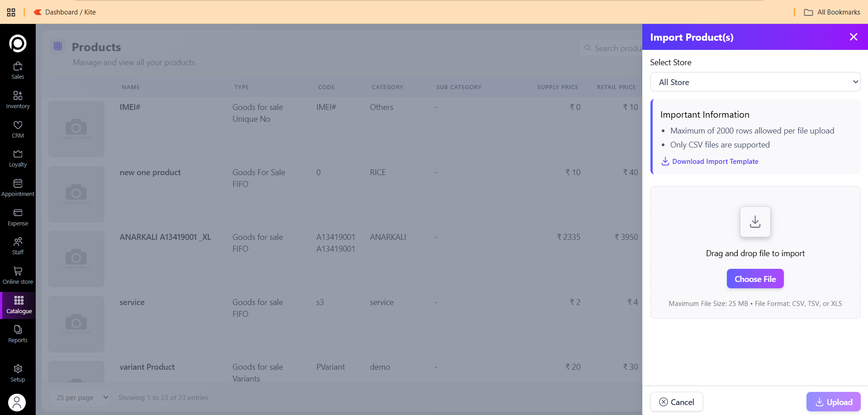Open the 25 per page dropdown
Viewport: 868px width, 415px height.
[x=81, y=397]
